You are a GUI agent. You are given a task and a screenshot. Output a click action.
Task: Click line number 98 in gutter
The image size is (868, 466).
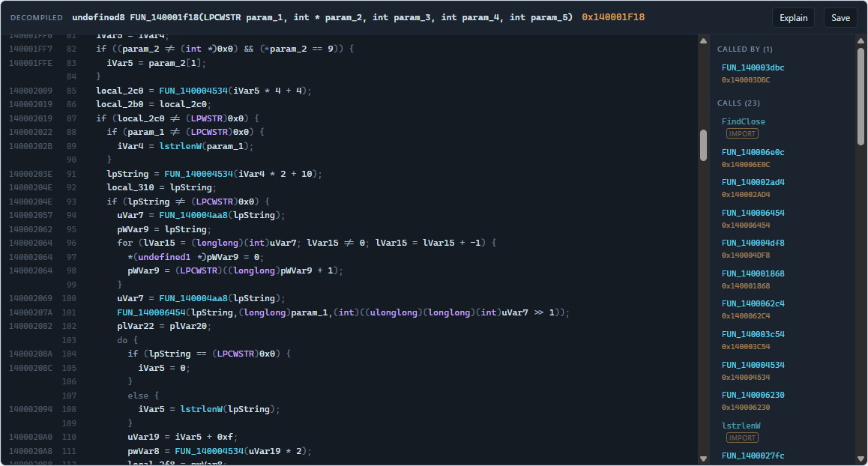click(x=71, y=270)
